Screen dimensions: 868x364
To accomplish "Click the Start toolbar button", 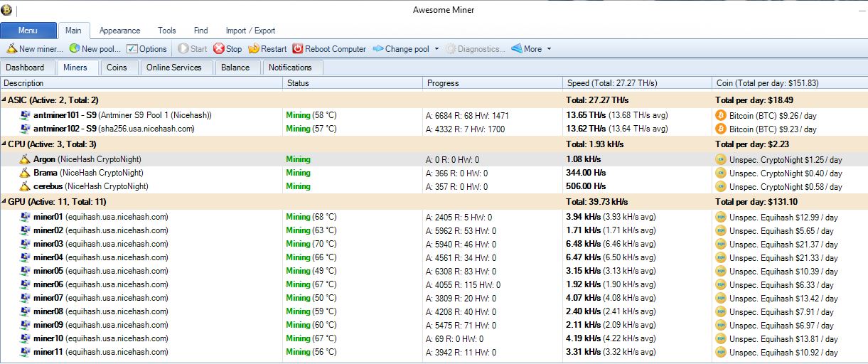I will click(x=192, y=49).
